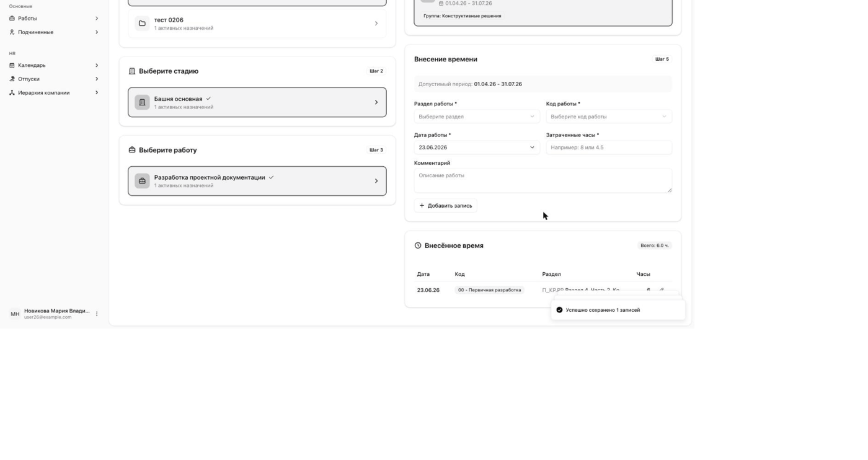The width and height of the screenshot is (868, 460).
Task: Click the chevron on Башня основная card
Action: (x=376, y=102)
